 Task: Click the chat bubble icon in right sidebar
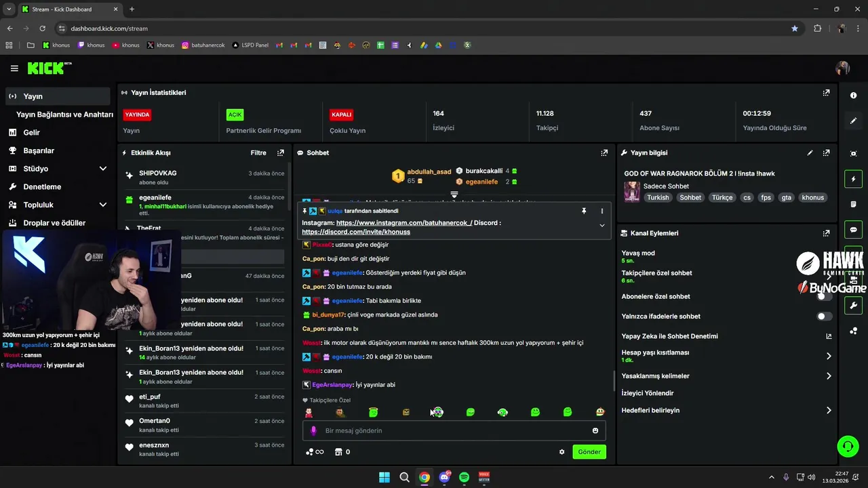point(854,229)
